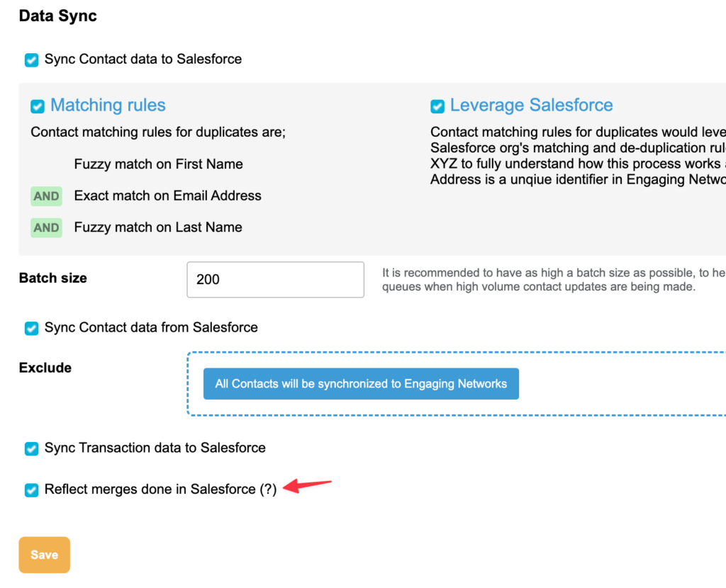Image resolution: width=726 pixels, height=588 pixels.
Task: Disable Sync Contact data from Salesforce checkbox
Action: click(32, 329)
